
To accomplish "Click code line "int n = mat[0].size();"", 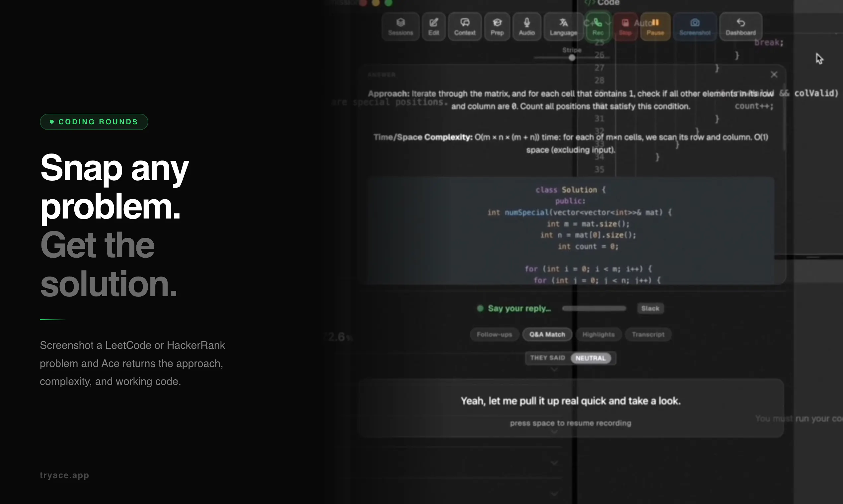I will coord(588,235).
